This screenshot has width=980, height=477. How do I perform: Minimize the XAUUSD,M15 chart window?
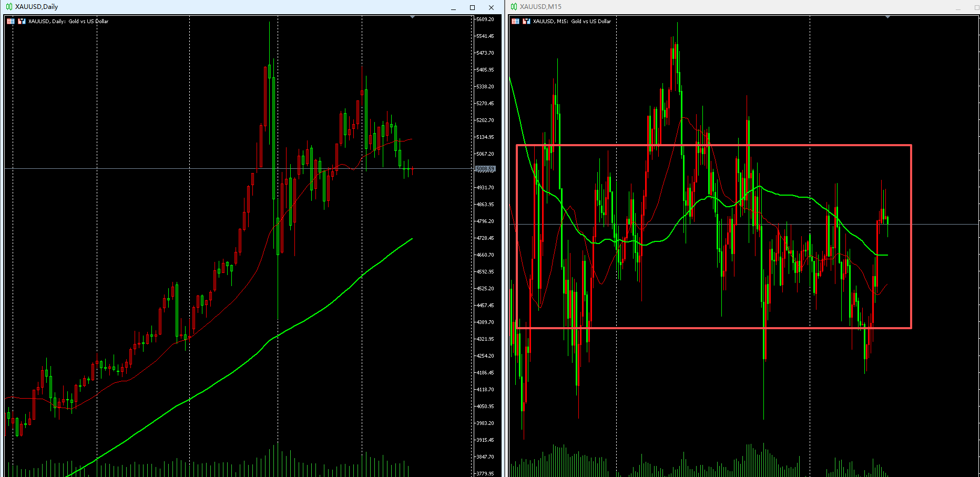pyautogui.click(x=958, y=7)
